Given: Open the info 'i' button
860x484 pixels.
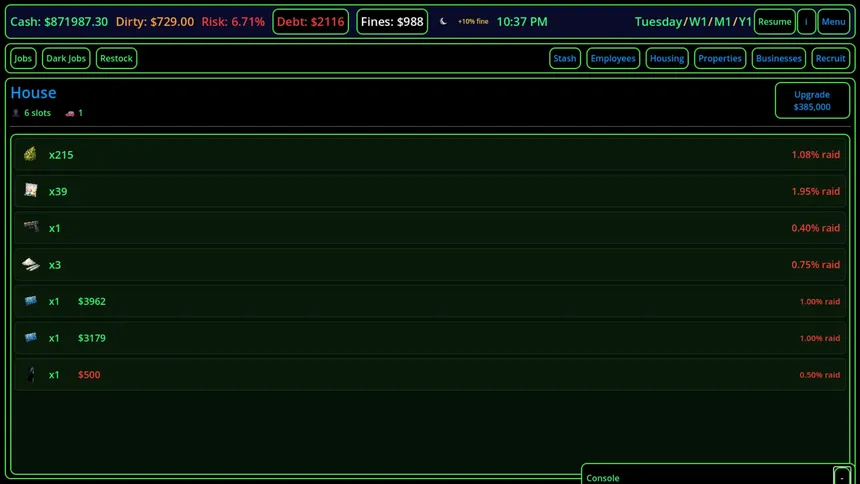Looking at the screenshot, I should point(806,22).
